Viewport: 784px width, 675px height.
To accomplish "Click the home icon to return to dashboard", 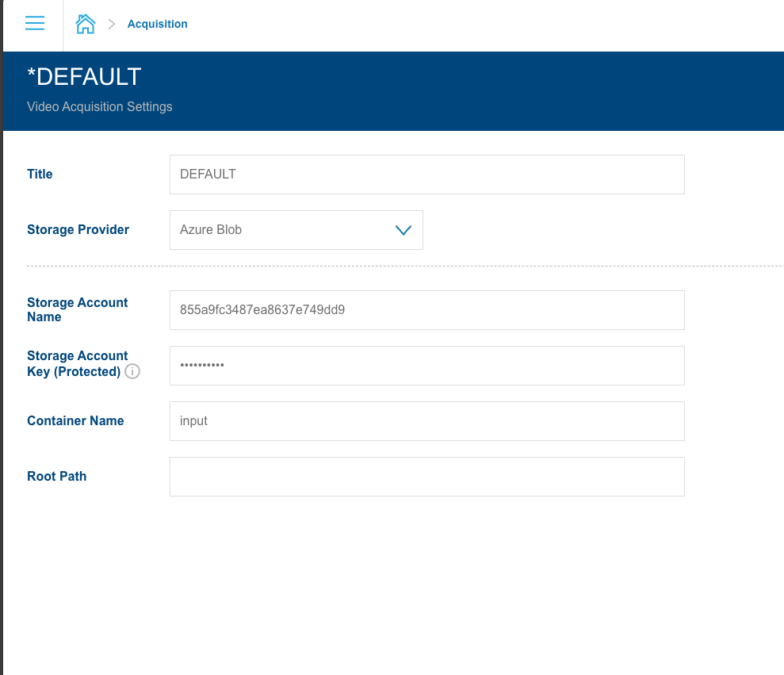I will coord(85,23).
